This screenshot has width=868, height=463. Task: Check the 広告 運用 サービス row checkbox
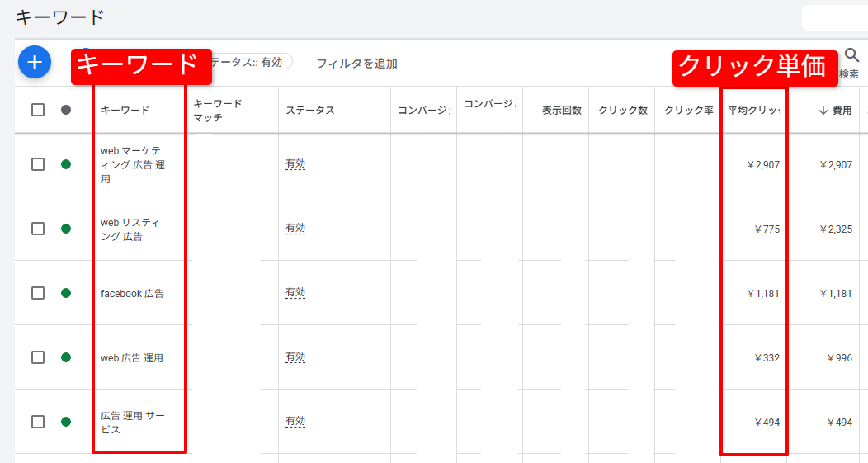tap(38, 422)
